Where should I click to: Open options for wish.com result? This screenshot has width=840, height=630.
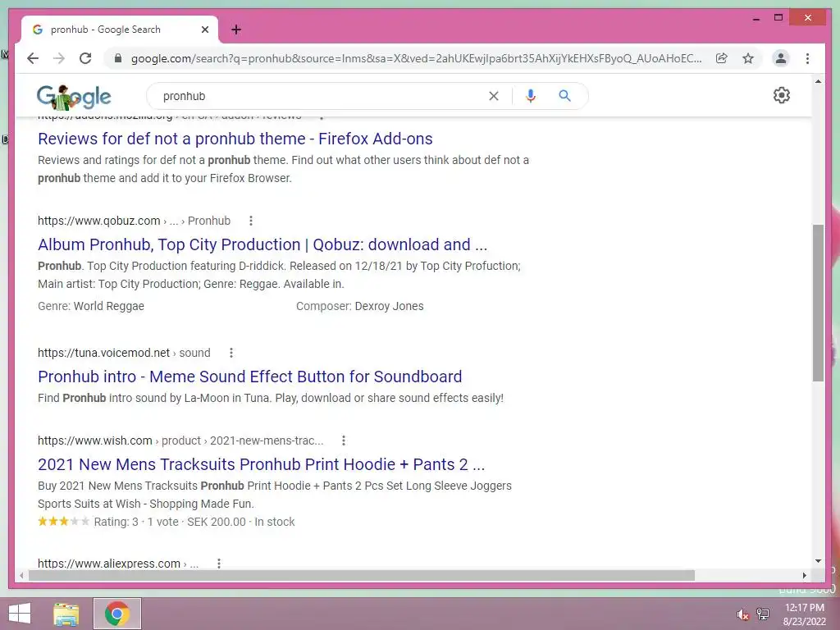coord(344,441)
